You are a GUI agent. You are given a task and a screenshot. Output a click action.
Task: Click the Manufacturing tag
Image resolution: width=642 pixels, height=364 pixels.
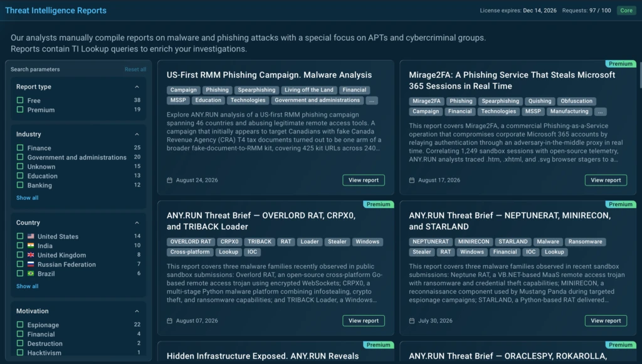pos(569,112)
